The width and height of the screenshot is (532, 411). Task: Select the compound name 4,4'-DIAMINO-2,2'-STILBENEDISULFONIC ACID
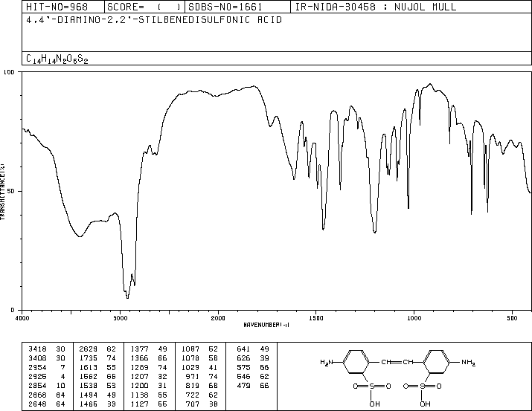154,20
